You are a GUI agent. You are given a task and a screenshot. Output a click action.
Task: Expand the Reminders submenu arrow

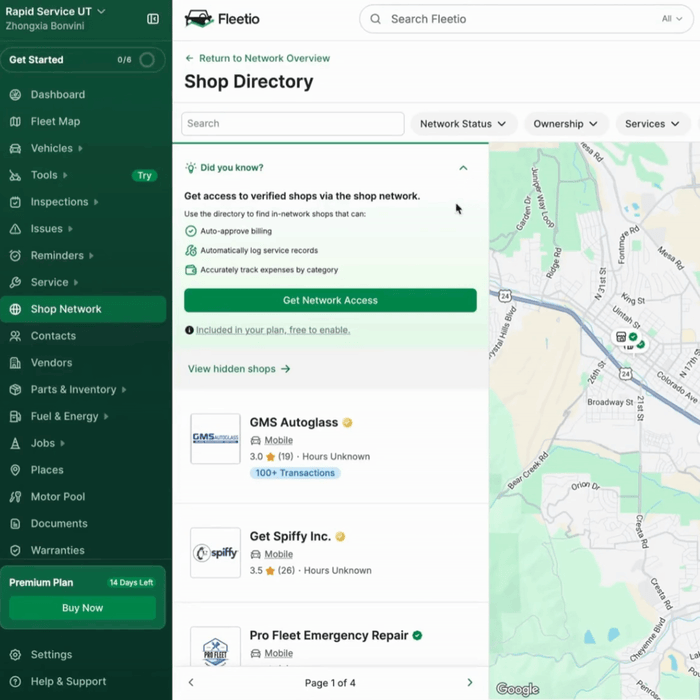tap(91, 255)
